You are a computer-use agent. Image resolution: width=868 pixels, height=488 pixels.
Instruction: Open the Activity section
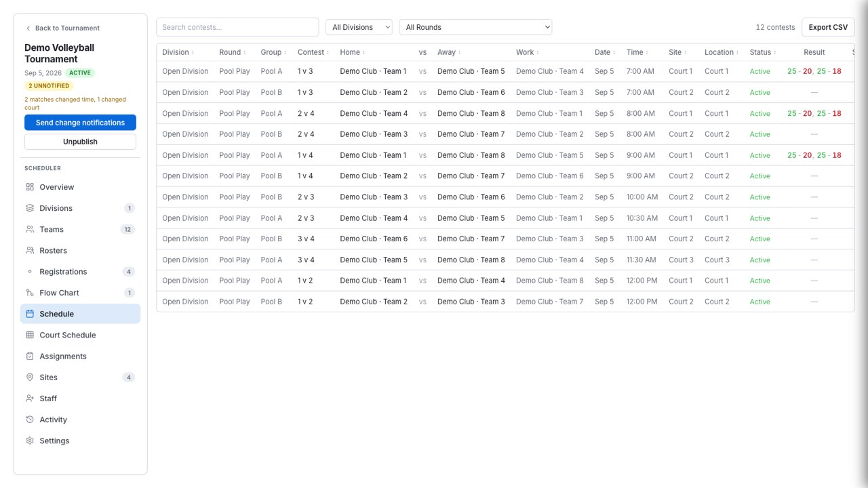coord(80,420)
